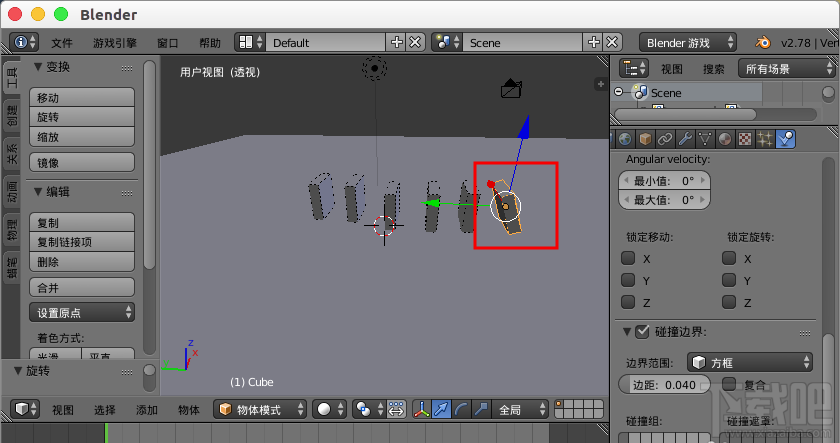The height and width of the screenshot is (443, 840).
Task: Enable lock rotation X checkbox
Action: click(x=729, y=258)
